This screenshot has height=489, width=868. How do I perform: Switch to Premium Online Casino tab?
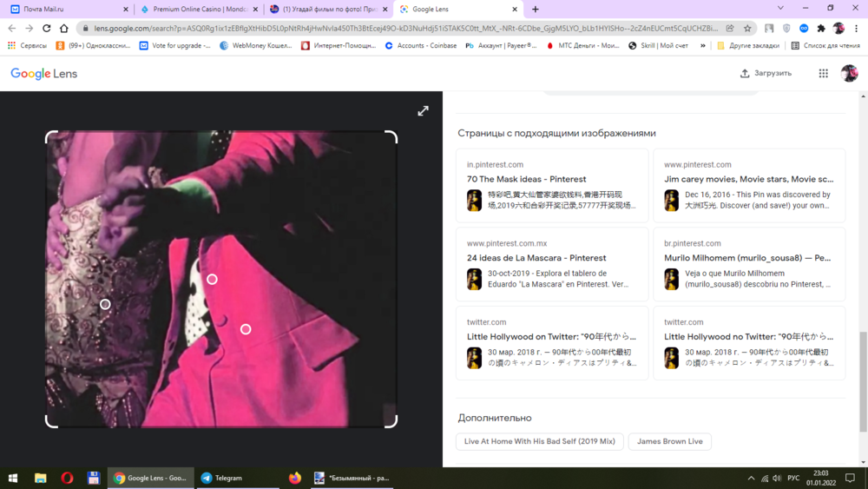[x=200, y=9]
